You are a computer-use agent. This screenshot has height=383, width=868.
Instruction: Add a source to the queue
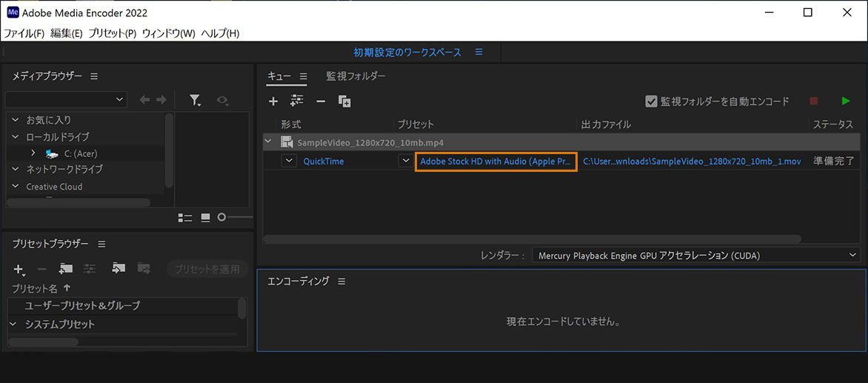[273, 101]
